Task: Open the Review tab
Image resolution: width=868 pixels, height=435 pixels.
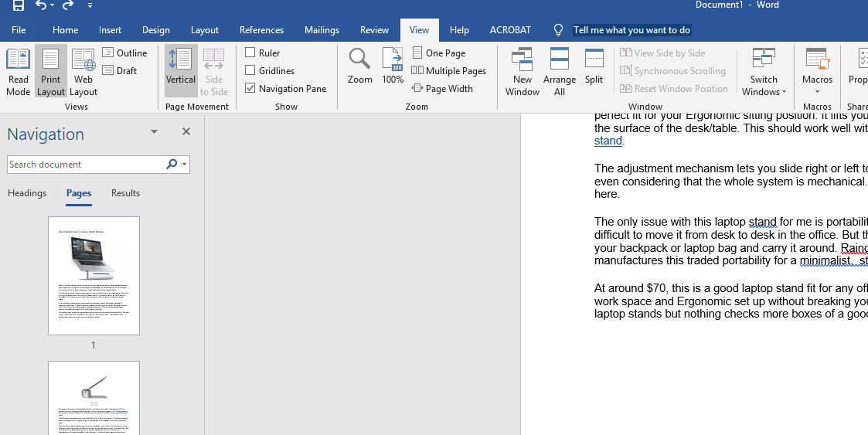Action: [374, 30]
